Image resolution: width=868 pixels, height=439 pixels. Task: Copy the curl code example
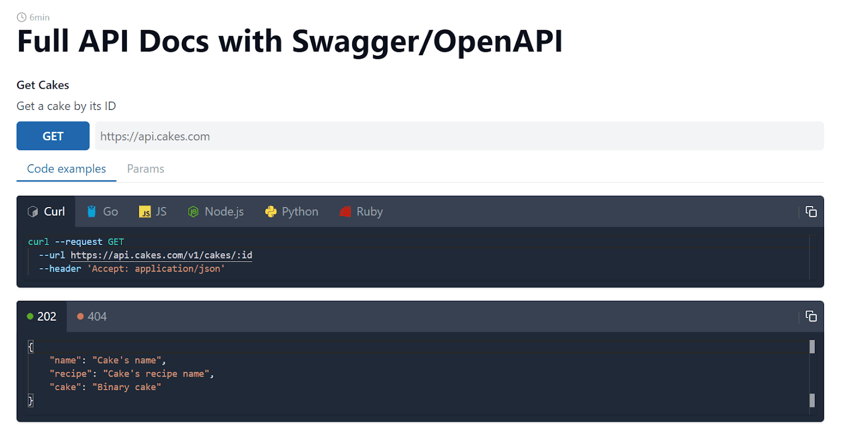811,211
